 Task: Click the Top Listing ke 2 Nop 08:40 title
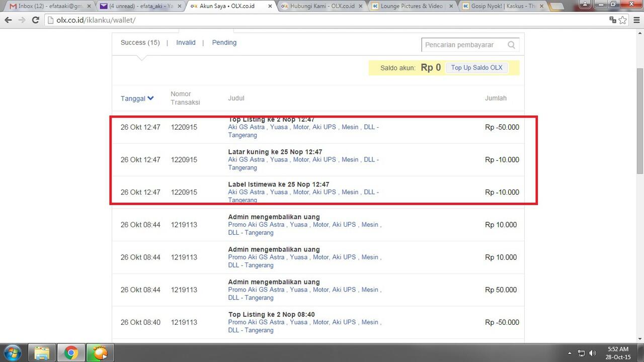point(271,315)
